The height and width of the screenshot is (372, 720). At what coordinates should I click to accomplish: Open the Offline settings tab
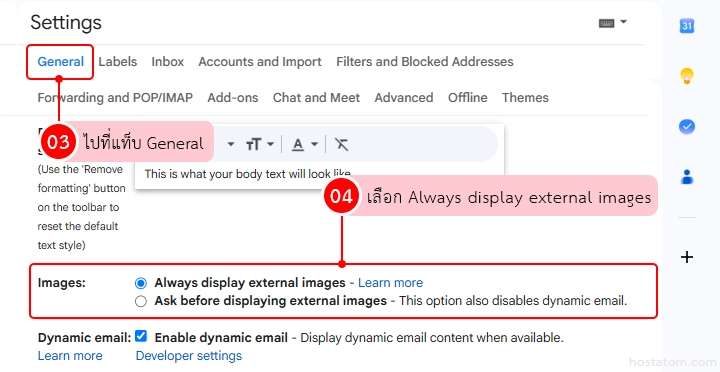pyautogui.click(x=467, y=97)
